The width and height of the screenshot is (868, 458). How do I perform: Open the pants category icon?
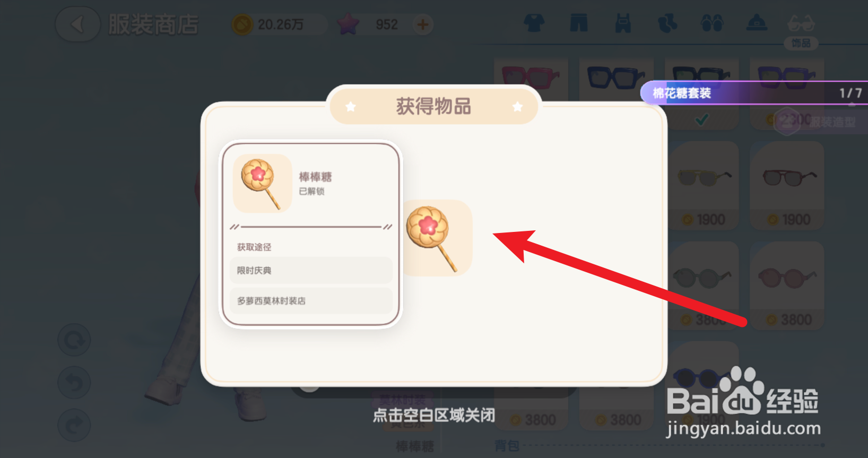(x=579, y=23)
